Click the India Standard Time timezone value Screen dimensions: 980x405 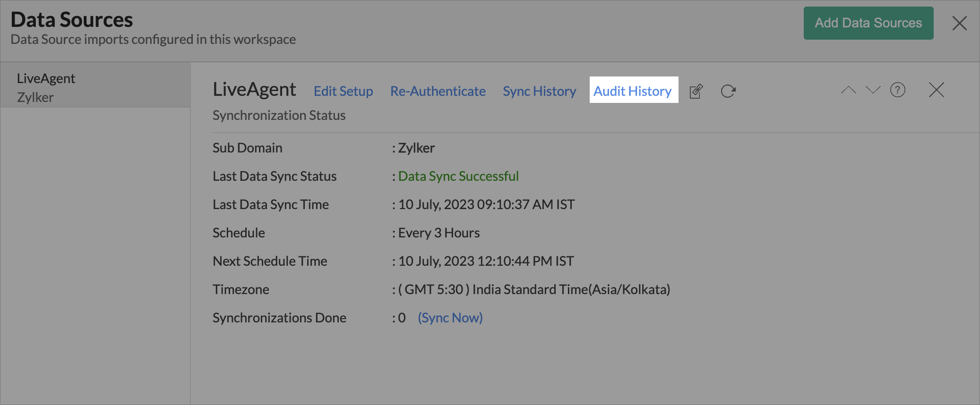coord(534,289)
